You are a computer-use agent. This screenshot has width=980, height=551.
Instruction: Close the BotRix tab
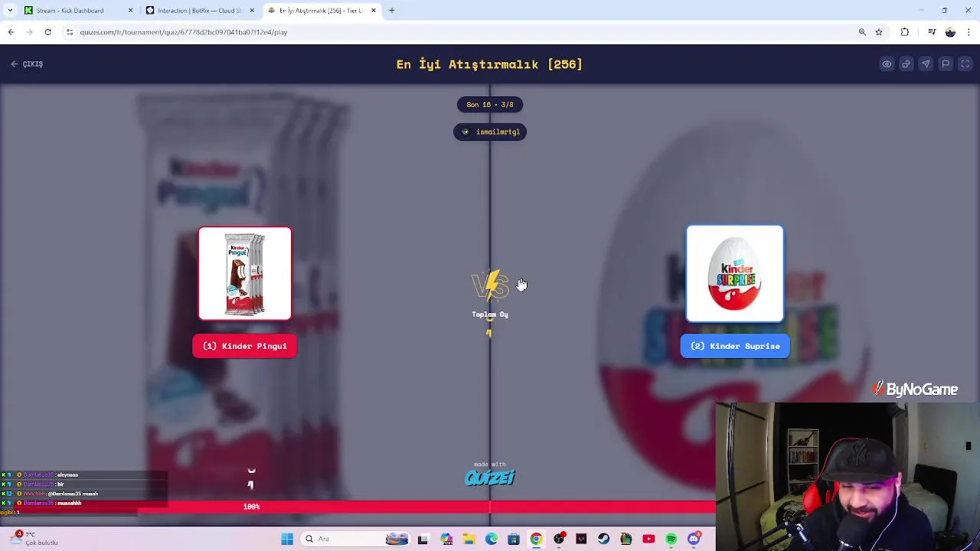click(x=252, y=11)
